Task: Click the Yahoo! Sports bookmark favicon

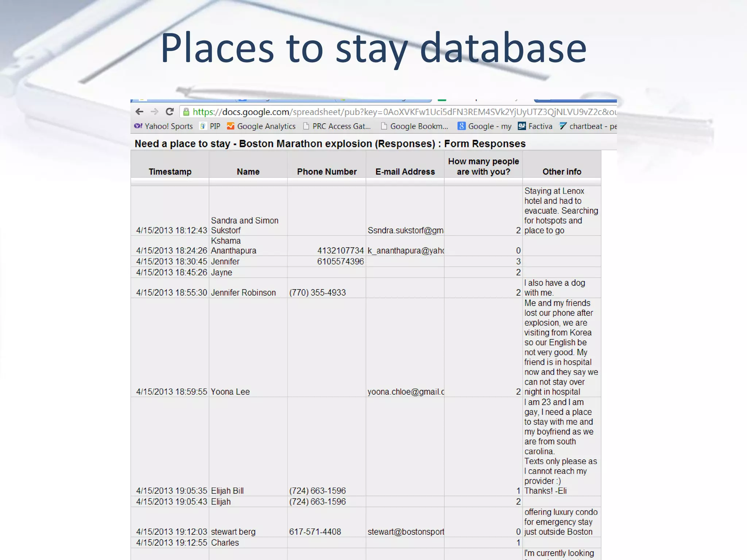Action: tap(138, 126)
